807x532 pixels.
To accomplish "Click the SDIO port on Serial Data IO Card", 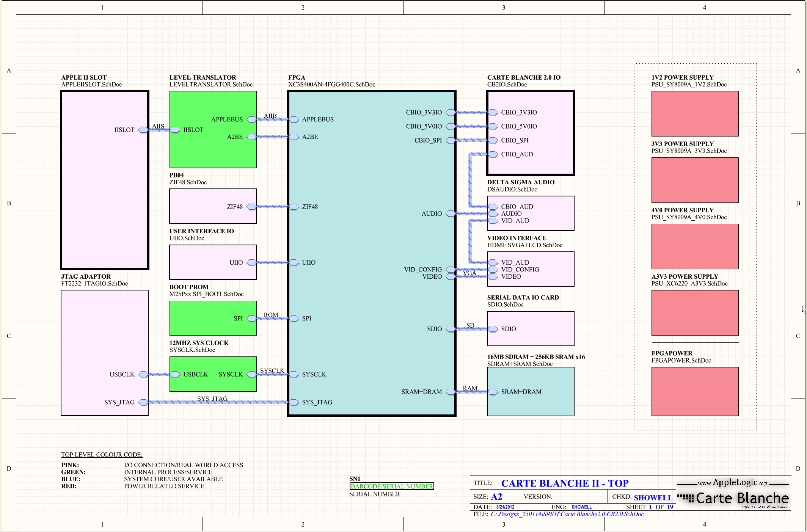I will pyautogui.click(x=493, y=329).
